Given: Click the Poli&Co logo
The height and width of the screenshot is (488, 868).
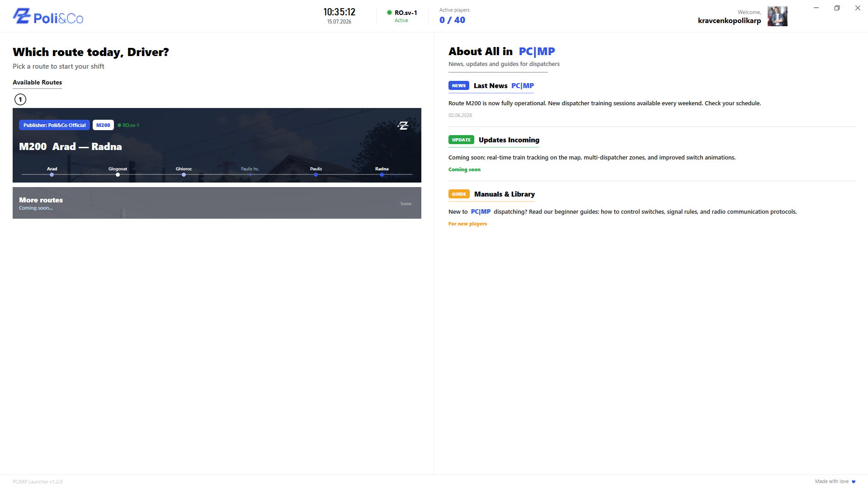Looking at the screenshot, I should (48, 17).
